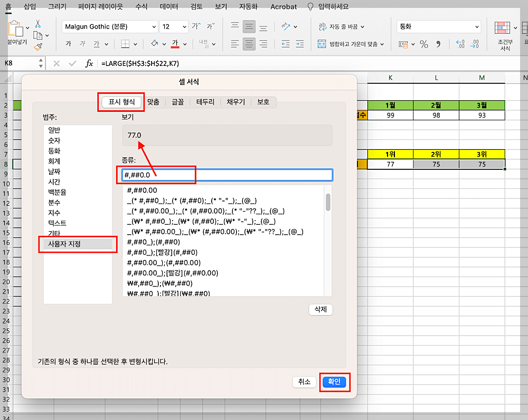
Task: Cancel formula entry X icon
Action: coord(56,63)
